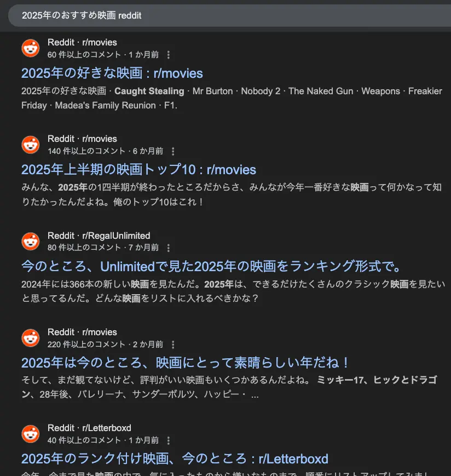Click the source label Reddit · r/RegalUnlimited

(99, 236)
